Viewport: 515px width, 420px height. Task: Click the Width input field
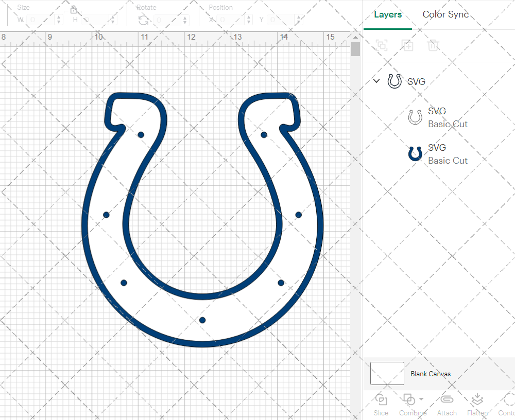pos(40,20)
